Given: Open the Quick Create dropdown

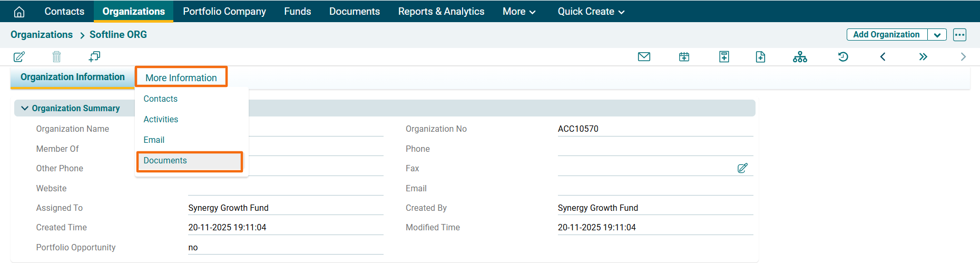Looking at the screenshot, I should (x=591, y=12).
